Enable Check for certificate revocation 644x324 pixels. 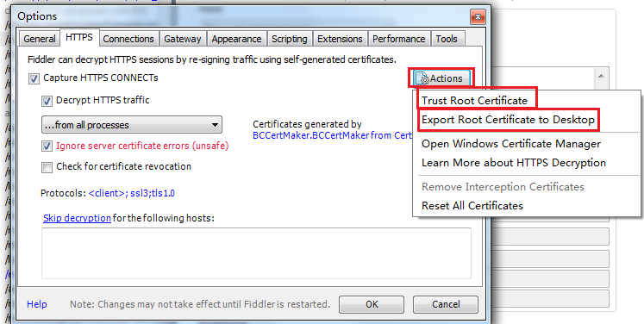47,167
